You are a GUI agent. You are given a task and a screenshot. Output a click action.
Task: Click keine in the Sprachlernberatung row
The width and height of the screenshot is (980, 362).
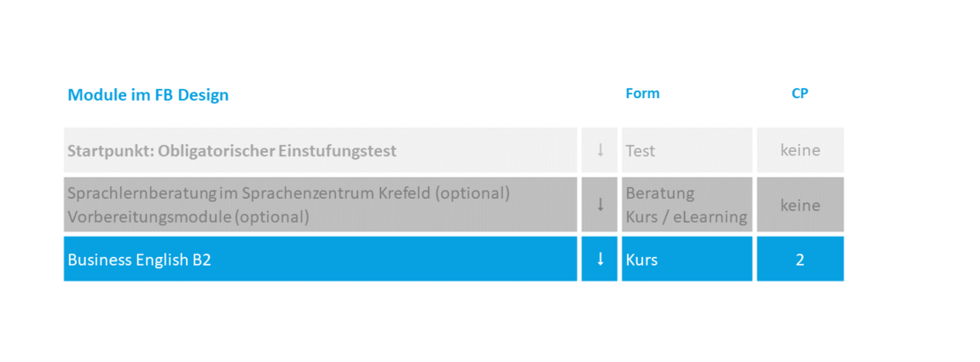coord(800,205)
